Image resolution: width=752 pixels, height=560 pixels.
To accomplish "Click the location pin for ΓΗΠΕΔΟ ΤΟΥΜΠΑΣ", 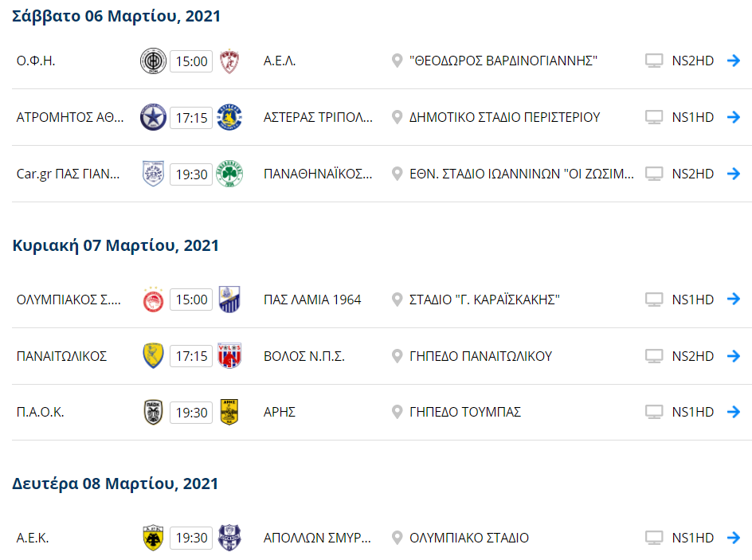I will 398,412.
